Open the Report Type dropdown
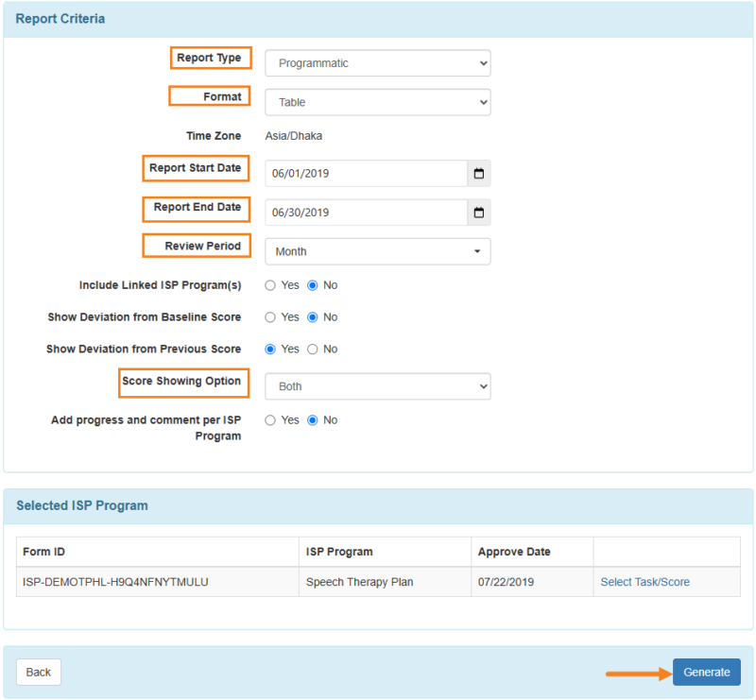The height and width of the screenshot is (700, 756). (x=377, y=62)
